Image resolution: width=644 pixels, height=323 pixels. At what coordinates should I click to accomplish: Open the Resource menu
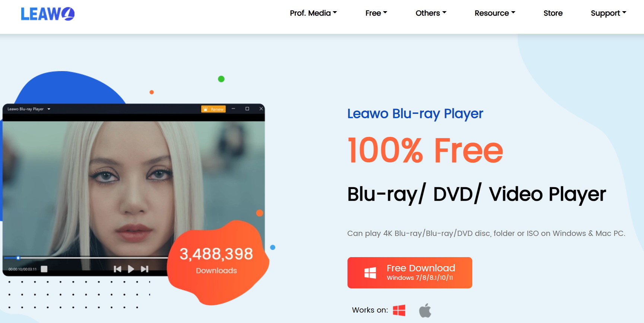tap(495, 13)
